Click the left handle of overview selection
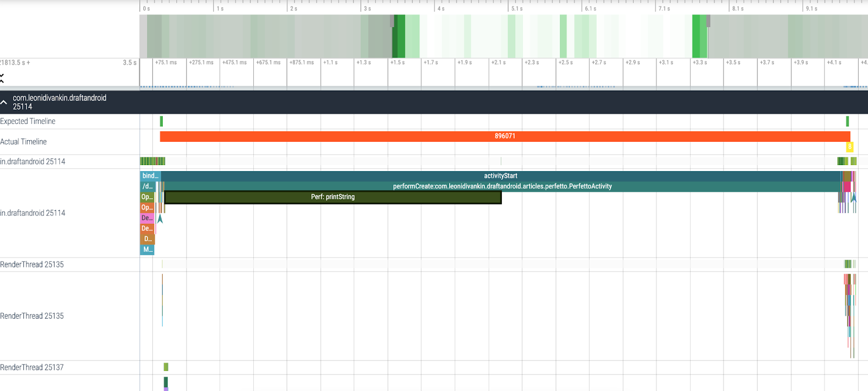The width and height of the screenshot is (868, 391). click(392, 21)
